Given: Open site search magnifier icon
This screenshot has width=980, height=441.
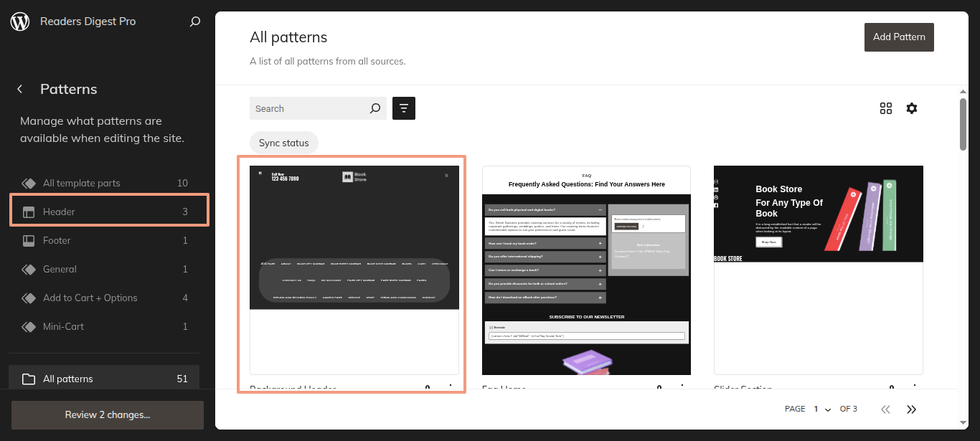Looking at the screenshot, I should pos(194,22).
